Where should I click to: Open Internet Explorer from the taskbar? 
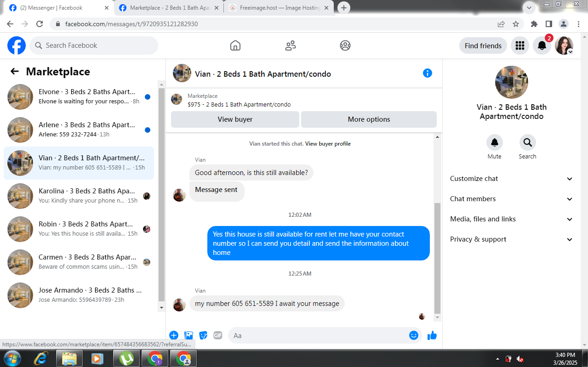click(40, 358)
